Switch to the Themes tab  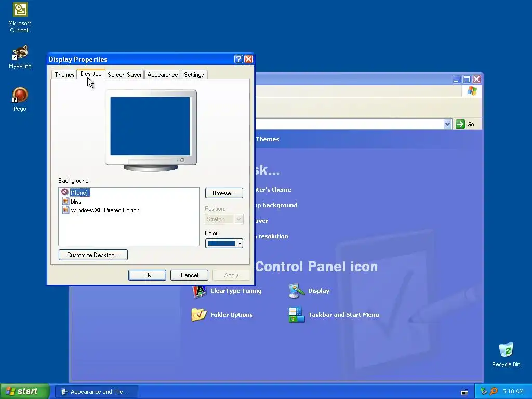64,75
